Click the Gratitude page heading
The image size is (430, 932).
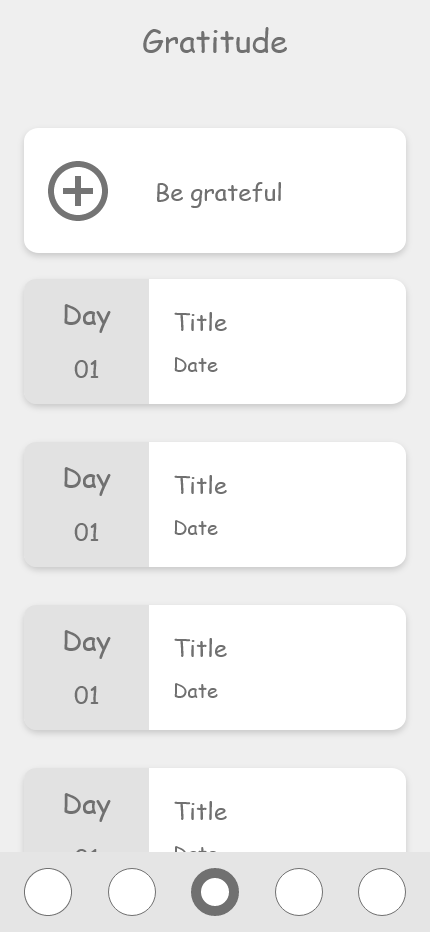pyautogui.click(x=215, y=42)
